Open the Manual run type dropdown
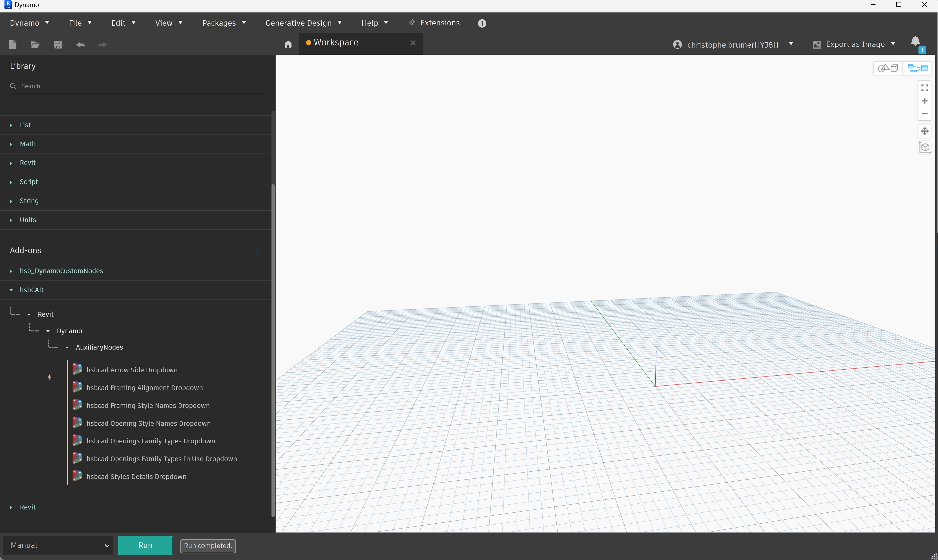Image resolution: width=938 pixels, height=560 pixels. [x=58, y=545]
